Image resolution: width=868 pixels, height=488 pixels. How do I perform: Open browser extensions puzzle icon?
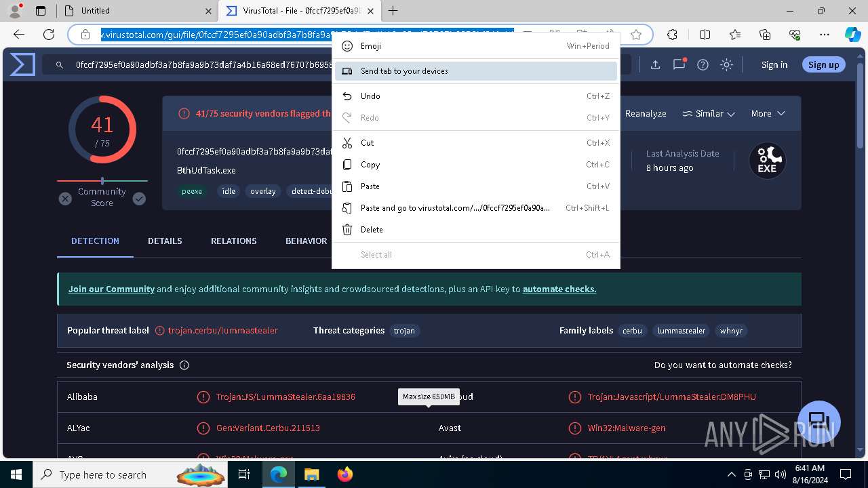pos(672,35)
